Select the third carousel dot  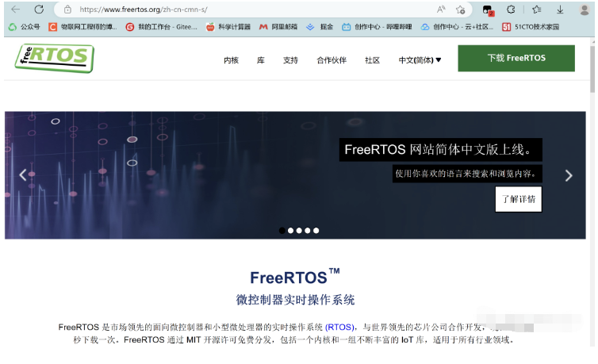(299, 231)
